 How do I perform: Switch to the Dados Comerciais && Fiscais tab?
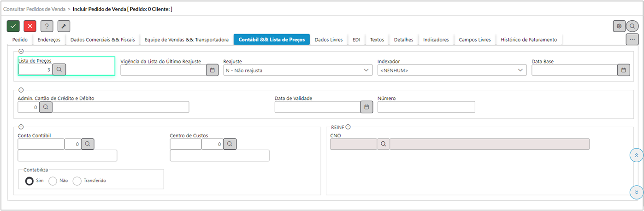pyautogui.click(x=102, y=40)
